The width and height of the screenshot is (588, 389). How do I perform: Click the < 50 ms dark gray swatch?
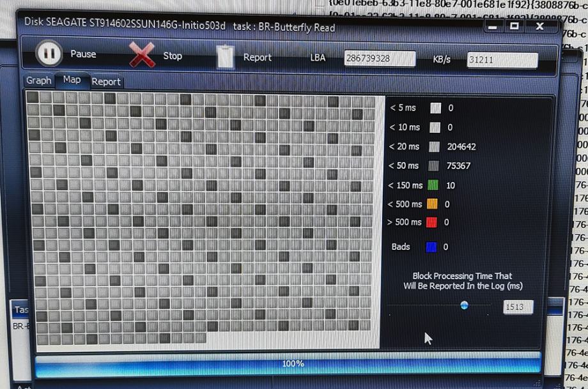(433, 165)
